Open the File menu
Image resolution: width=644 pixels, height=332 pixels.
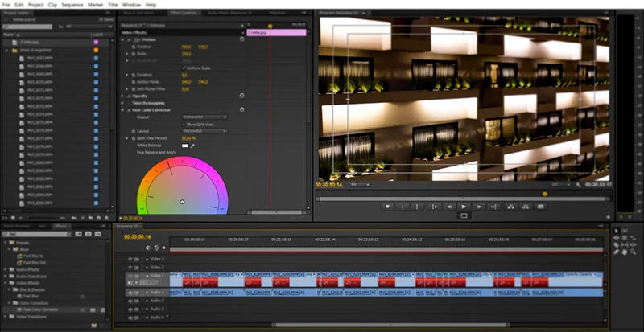pyautogui.click(x=6, y=5)
